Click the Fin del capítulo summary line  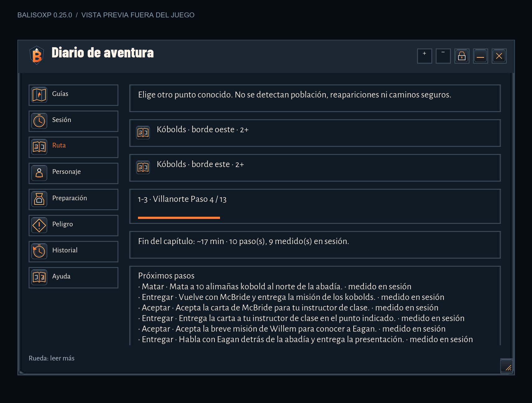click(x=243, y=241)
